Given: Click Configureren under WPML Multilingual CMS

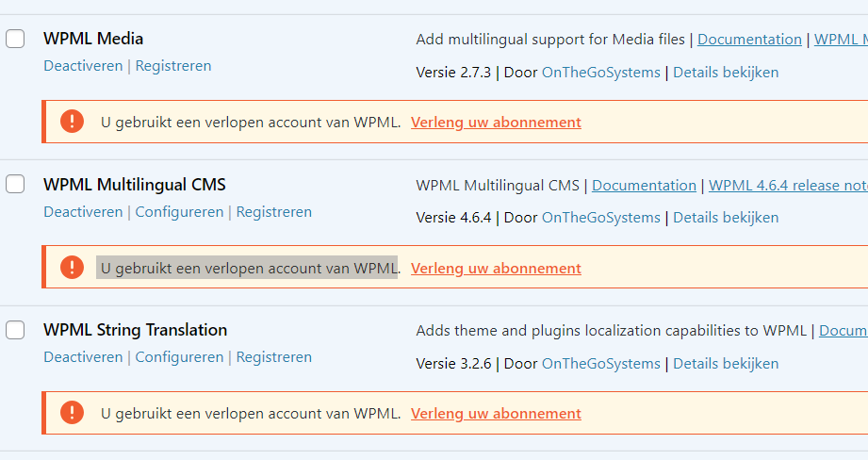Looking at the screenshot, I should pyautogui.click(x=179, y=212).
